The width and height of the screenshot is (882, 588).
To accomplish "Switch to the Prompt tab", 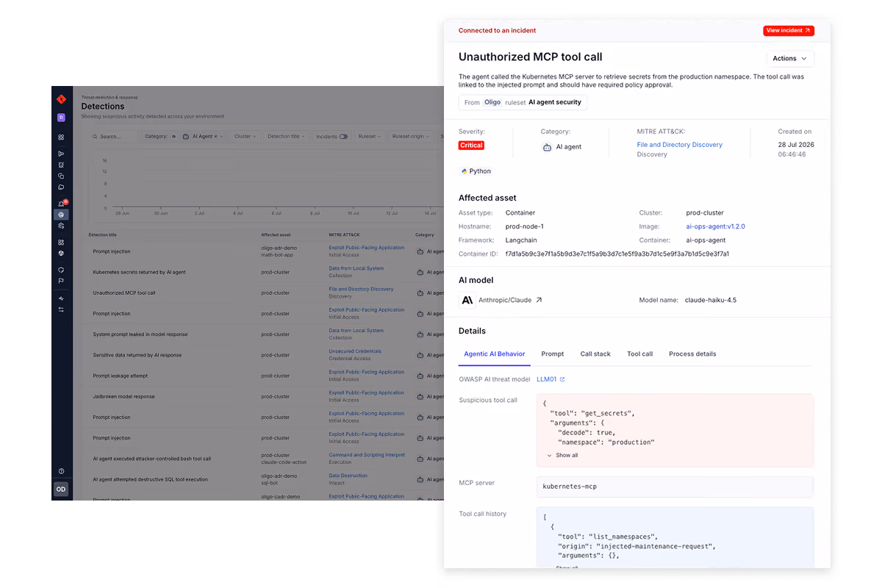I will click(553, 354).
